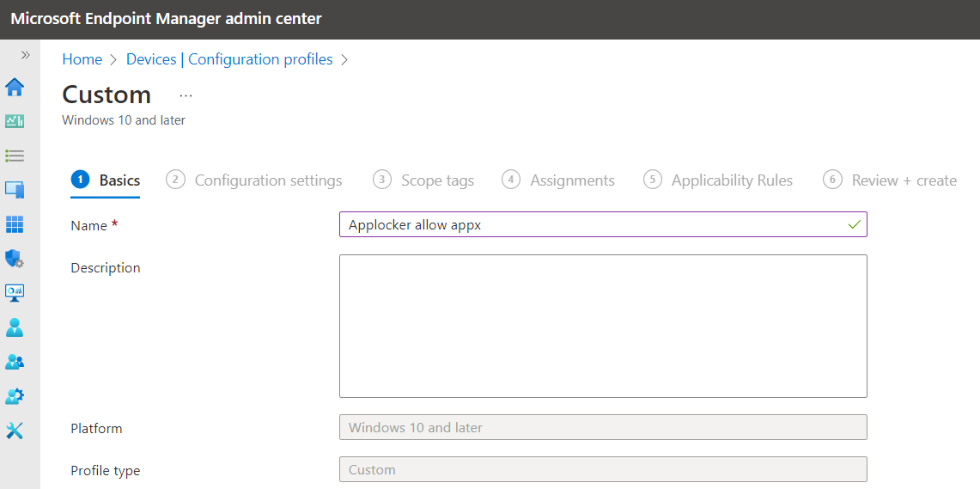
Task: Open Troubleshooting tools icon
Action: [x=15, y=431]
